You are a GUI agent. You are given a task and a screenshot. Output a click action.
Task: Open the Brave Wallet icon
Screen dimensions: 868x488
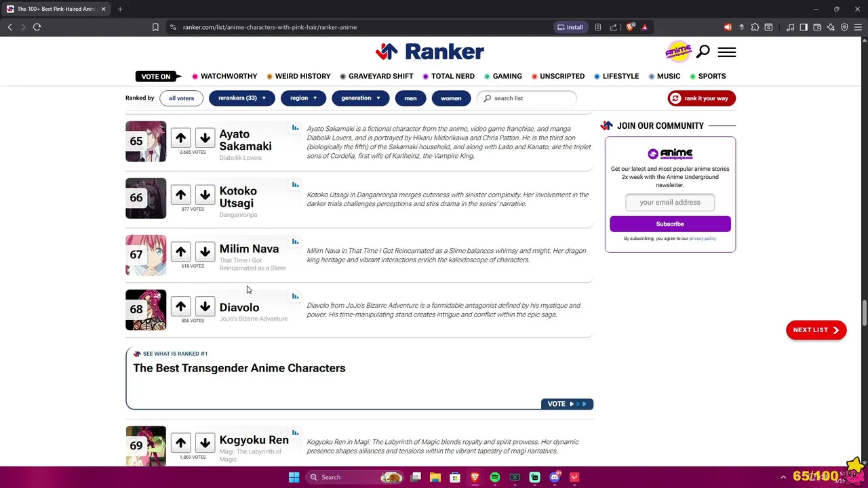click(817, 27)
